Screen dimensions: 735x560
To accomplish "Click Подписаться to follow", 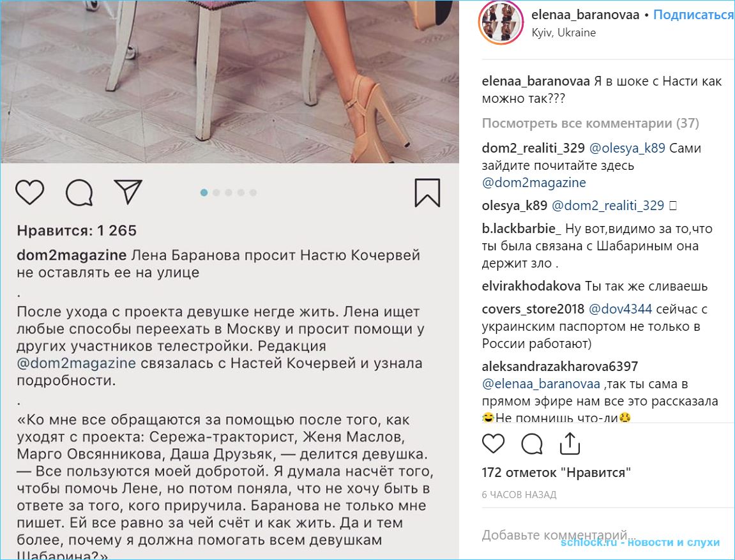I will (x=693, y=15).
